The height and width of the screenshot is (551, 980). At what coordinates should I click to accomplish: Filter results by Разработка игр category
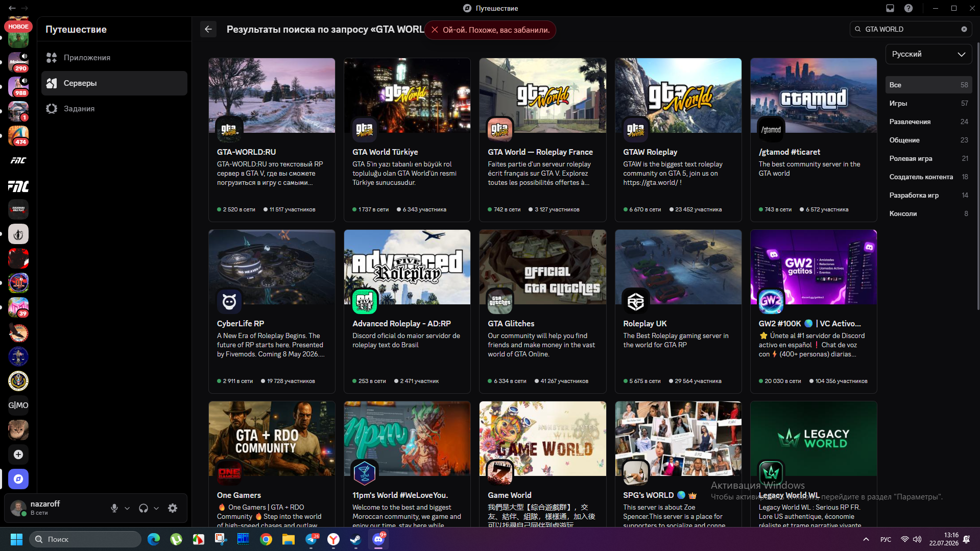coord(928,195)
